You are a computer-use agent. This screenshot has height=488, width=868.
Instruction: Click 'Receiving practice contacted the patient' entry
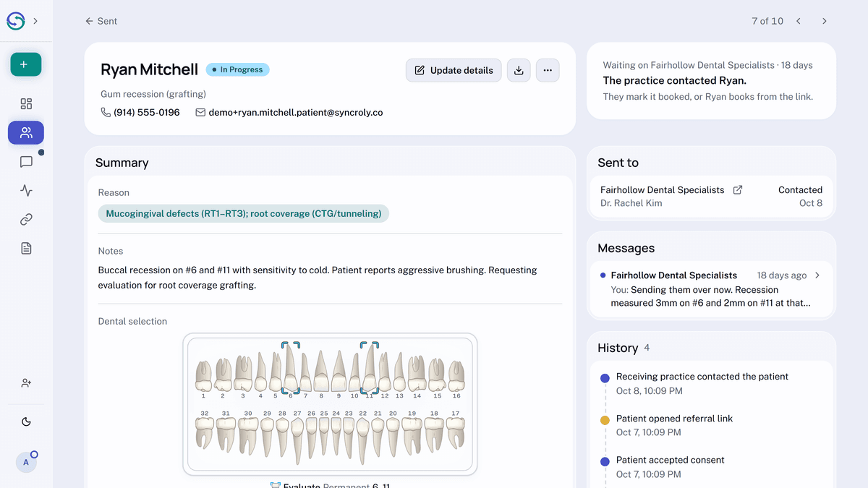[x=702, y=377]
